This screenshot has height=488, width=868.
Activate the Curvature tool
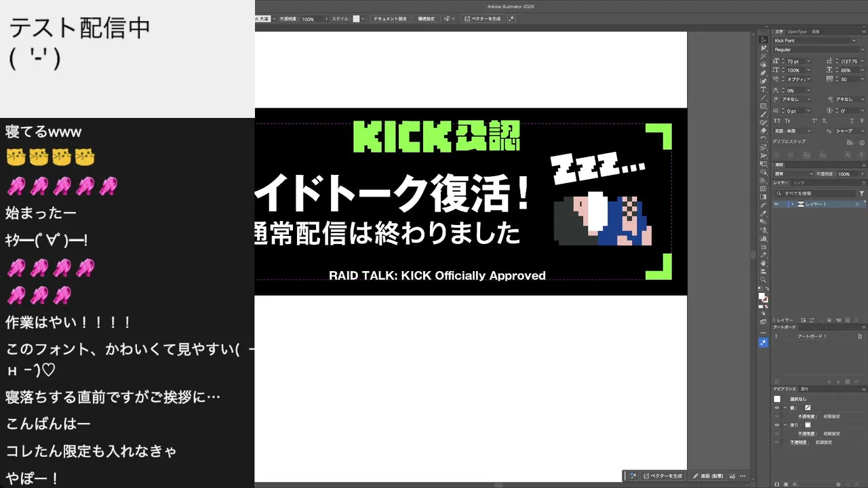pos(763,81)
